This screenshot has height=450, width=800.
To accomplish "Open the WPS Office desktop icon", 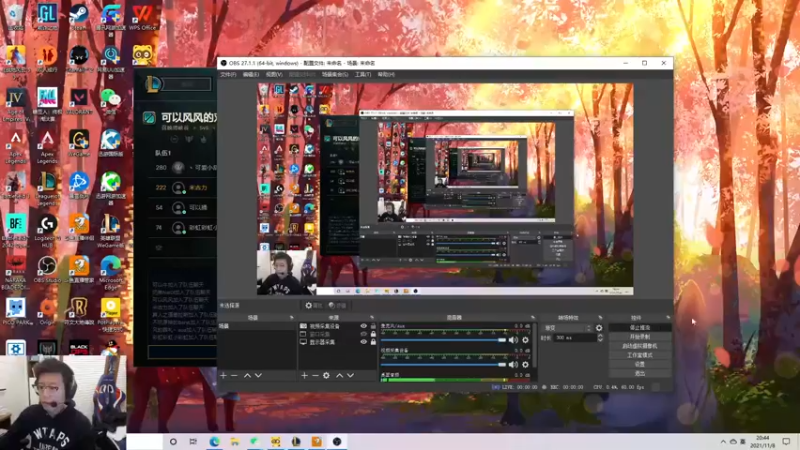I will click(x=142, y=16).
